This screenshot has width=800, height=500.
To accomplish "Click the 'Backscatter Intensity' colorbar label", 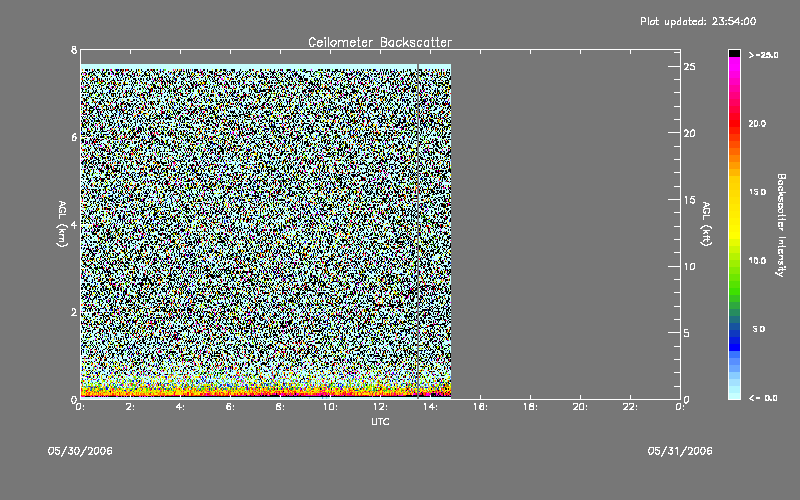I will coord(780,225).
